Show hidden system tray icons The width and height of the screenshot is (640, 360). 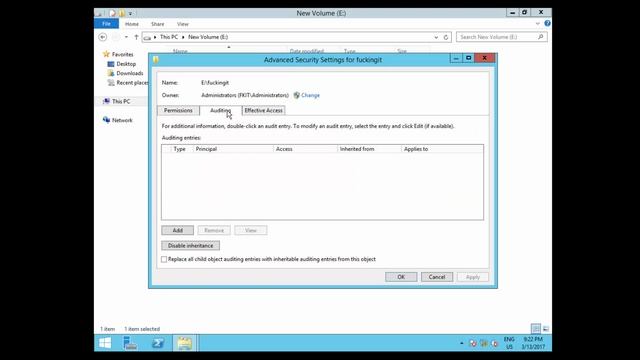(x=462, y=344)
